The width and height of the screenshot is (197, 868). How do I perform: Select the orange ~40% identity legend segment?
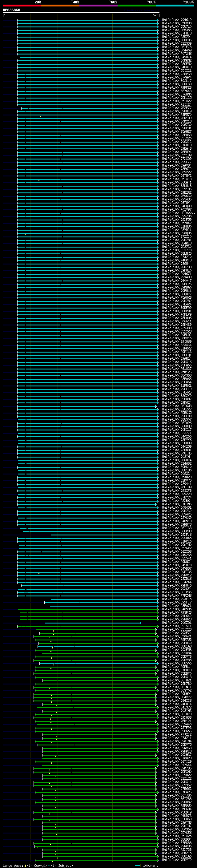point(61,6)
